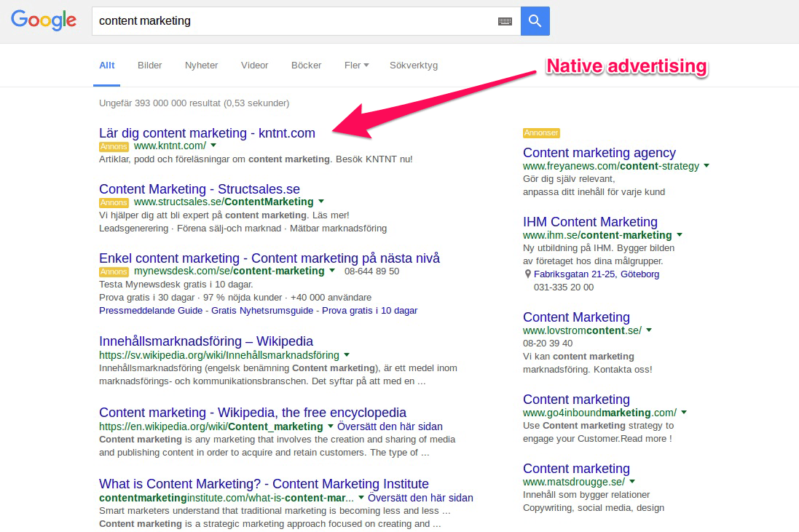This screenshot has height=532, width=799.
Task: Click text Testa Mynewsdesk gratis i 10 dagar
Action: [176, 284]
